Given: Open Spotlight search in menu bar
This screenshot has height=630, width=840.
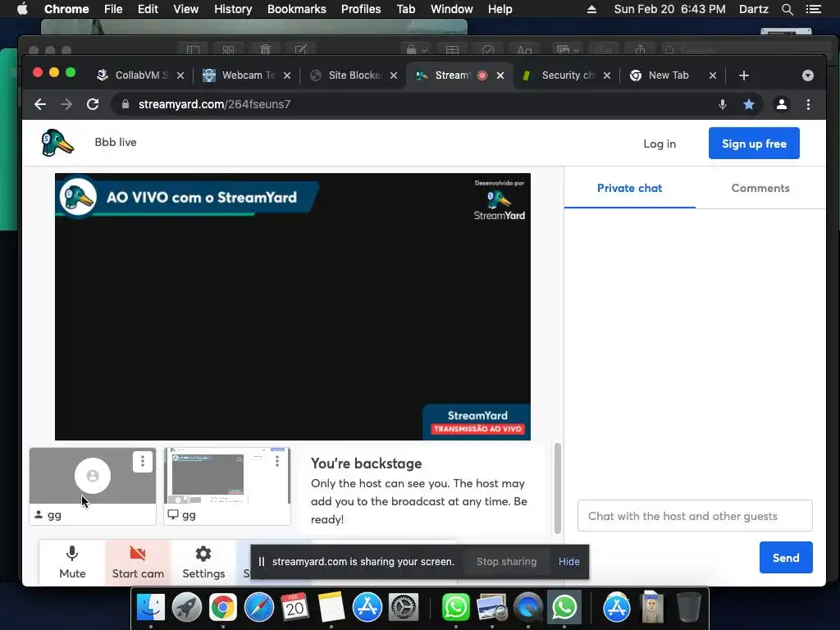Looking at the screenshot, I should point(787,9).
